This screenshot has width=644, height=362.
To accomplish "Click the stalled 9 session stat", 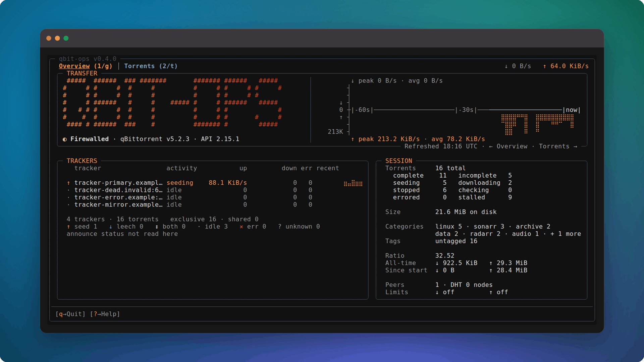I will click(485, 197).
